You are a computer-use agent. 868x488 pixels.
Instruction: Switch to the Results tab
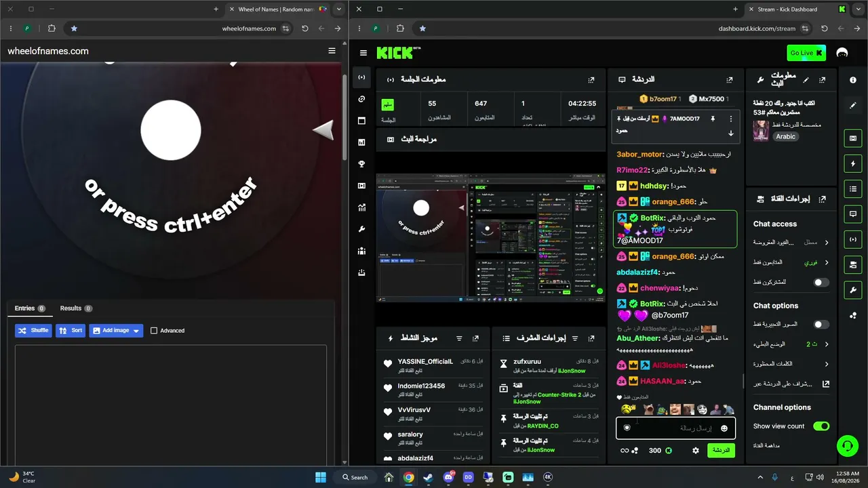coord(76,308)
